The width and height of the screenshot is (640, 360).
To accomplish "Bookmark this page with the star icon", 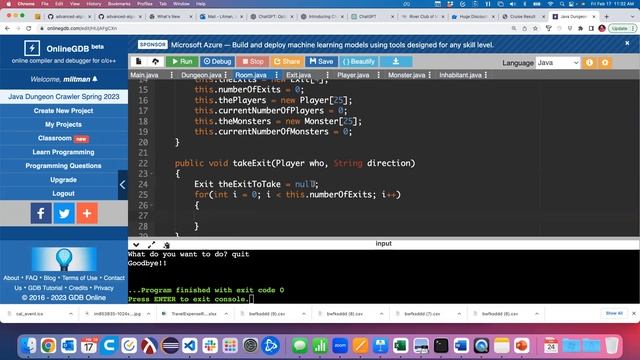I will (x=535, y=28).
